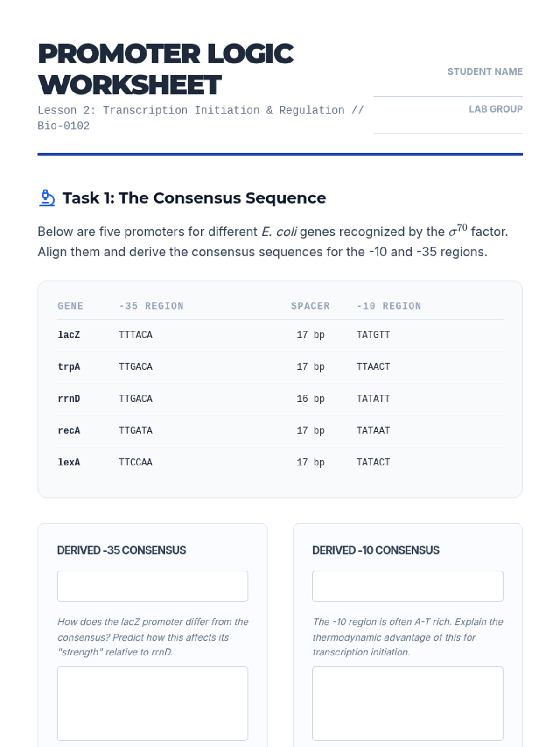Screen dimensions: 560x747
Task: Click the GENE column header
Action: coord(70,306)
